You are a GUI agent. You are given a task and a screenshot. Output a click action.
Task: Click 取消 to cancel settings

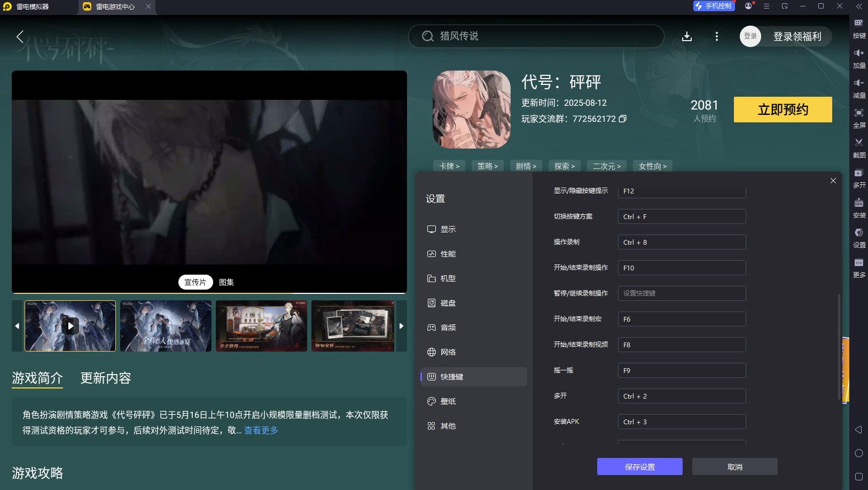coord(735,466)
